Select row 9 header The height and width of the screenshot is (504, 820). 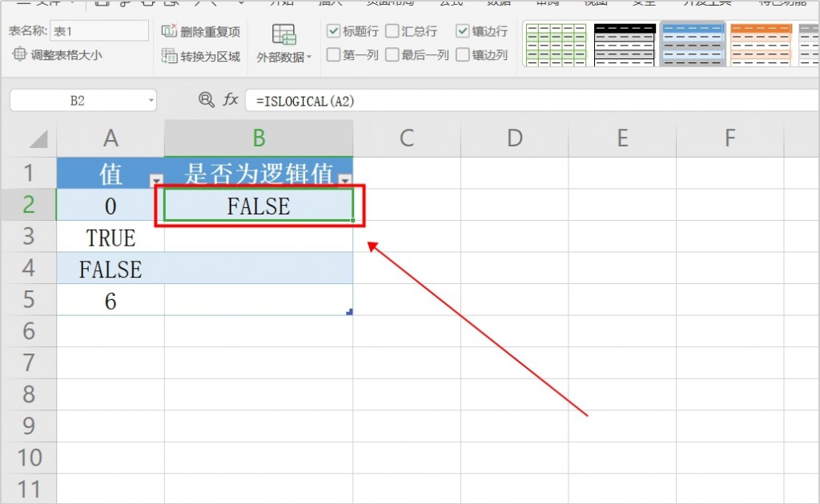[x=29, y=426]
